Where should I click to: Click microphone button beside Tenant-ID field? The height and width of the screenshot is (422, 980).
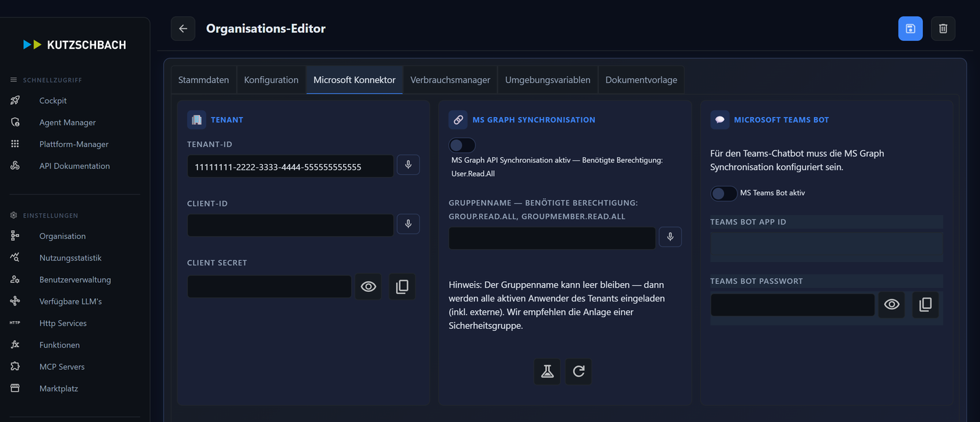(408, 165)
